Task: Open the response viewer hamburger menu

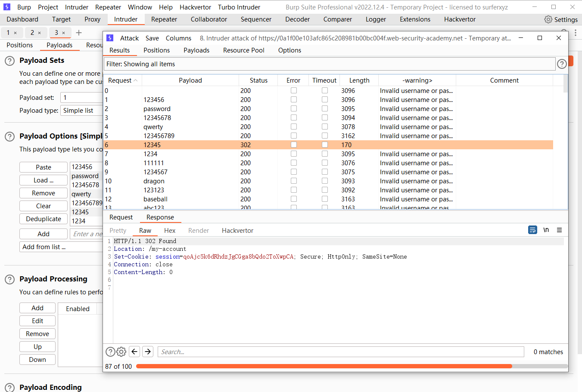Action: pos(559,230)
